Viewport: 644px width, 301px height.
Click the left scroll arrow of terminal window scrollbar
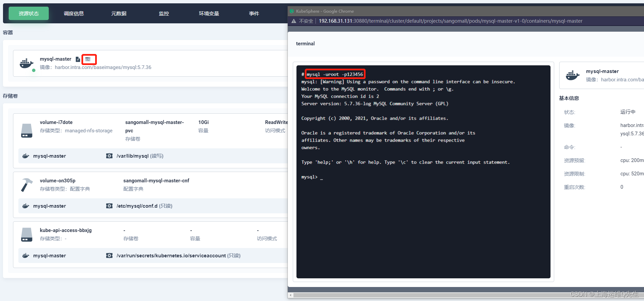click(291, 295)
